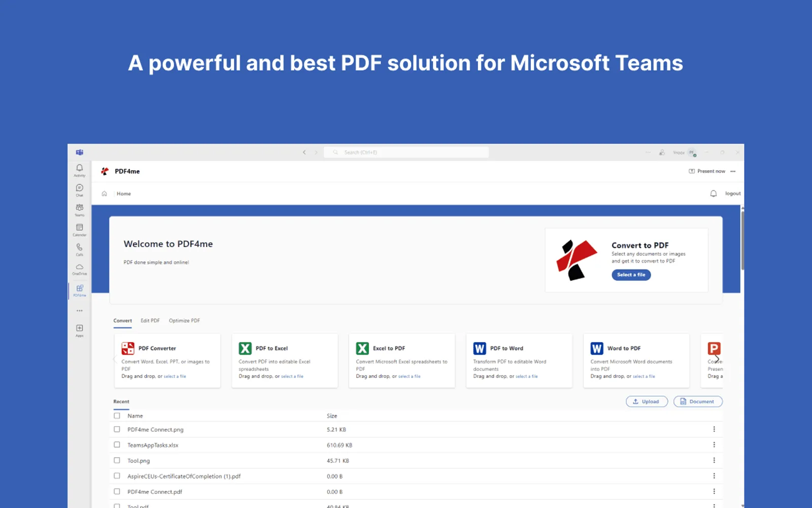Click the home icon in breadcrumb
The width and height of the screenshot is (812, 508).
pos(105,194)
